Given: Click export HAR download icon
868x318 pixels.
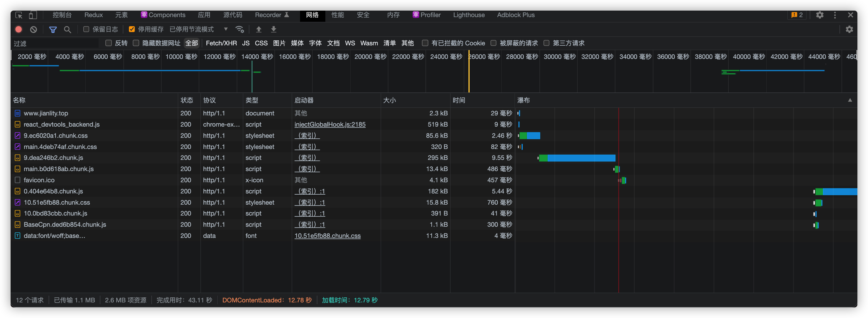Looking at the screenshot, I should [273, 29].
